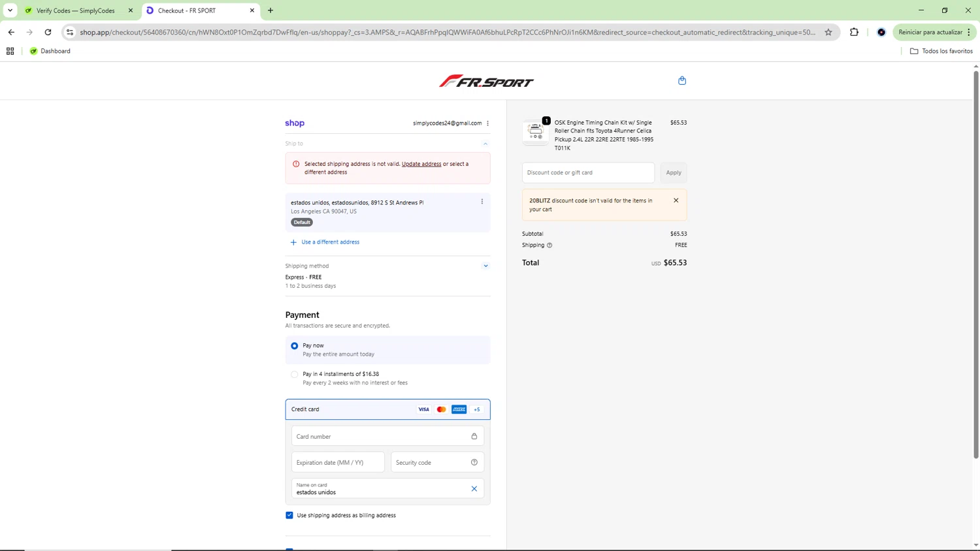Bookmark this page with the star icon

click(x=828, y=32)
